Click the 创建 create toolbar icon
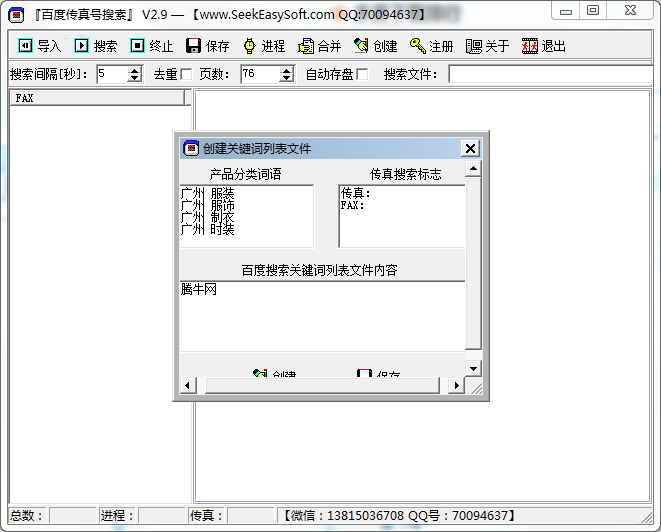 click(361, 46)
